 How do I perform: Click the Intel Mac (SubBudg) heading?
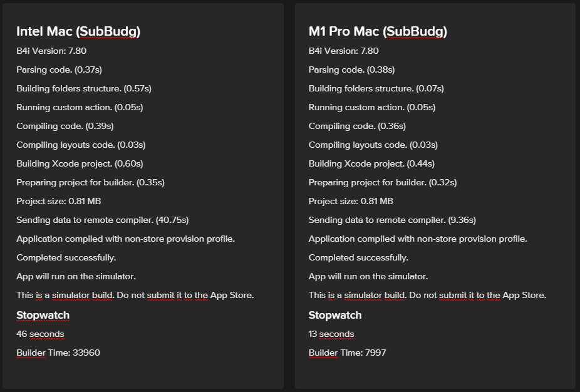pos(78,31)
